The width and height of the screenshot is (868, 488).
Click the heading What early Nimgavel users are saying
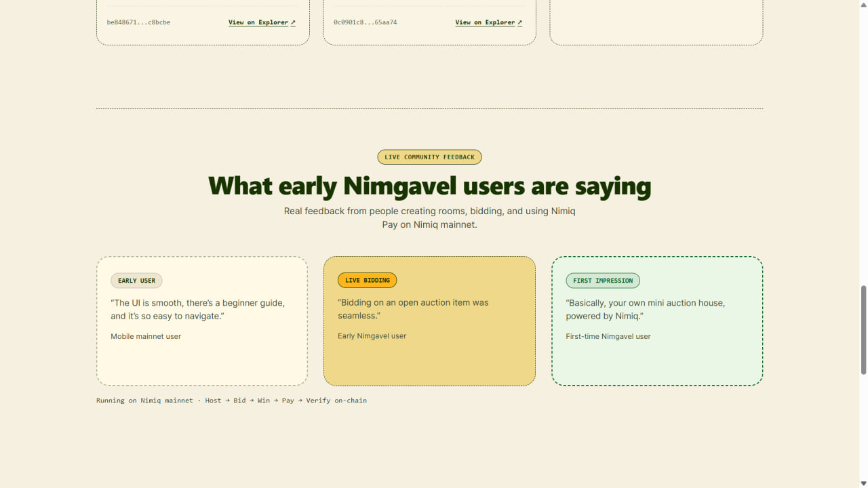tap(429, 186)
